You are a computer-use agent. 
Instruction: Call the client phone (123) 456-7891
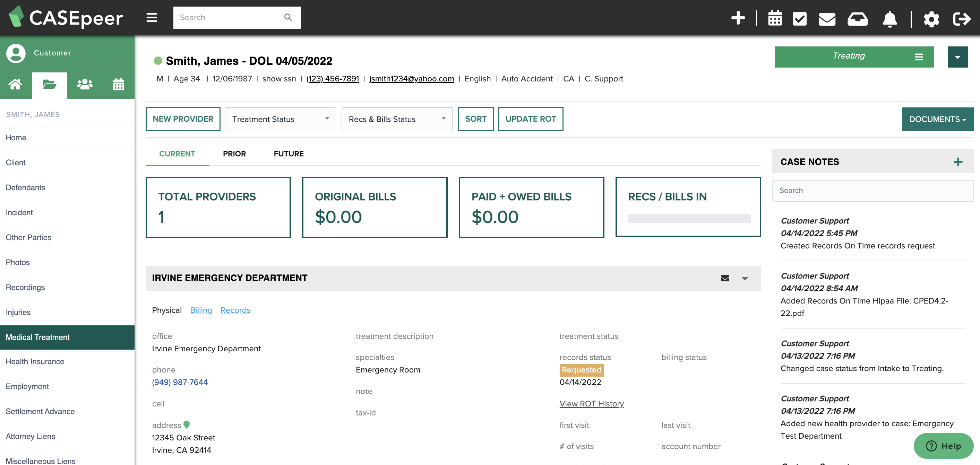[333, 79]
